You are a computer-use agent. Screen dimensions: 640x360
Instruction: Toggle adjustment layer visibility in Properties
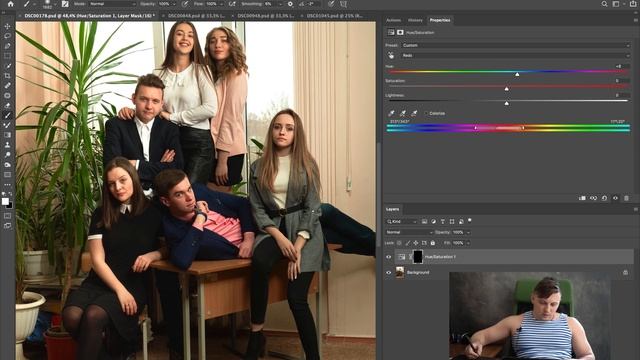pos(616,198)
